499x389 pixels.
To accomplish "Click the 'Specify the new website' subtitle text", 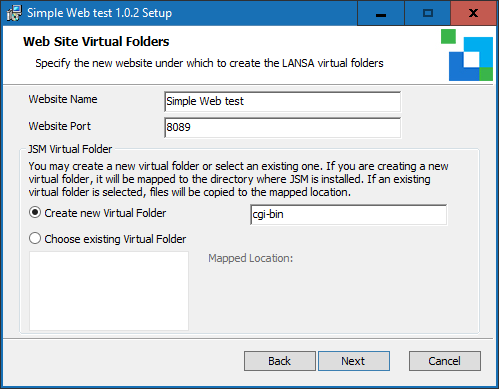I will [x=209, y=63].
